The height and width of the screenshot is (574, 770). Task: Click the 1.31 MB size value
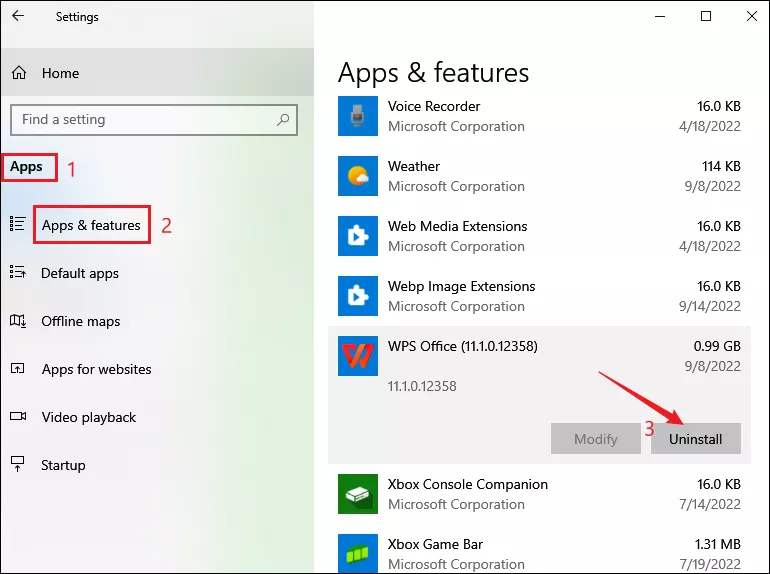pyautogui.click(x=717, y=544)
